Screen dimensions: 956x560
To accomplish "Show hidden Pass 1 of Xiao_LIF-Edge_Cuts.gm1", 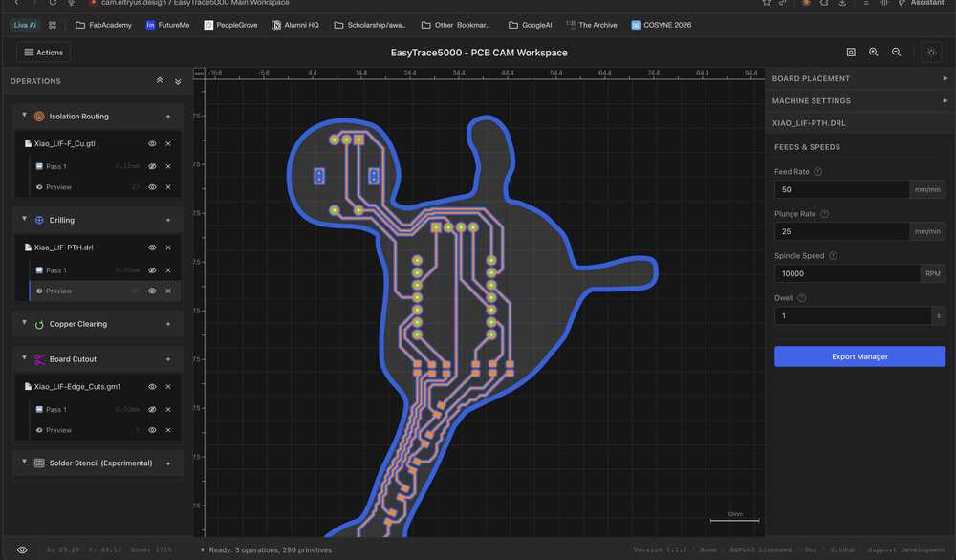I will tap(152, 410).
